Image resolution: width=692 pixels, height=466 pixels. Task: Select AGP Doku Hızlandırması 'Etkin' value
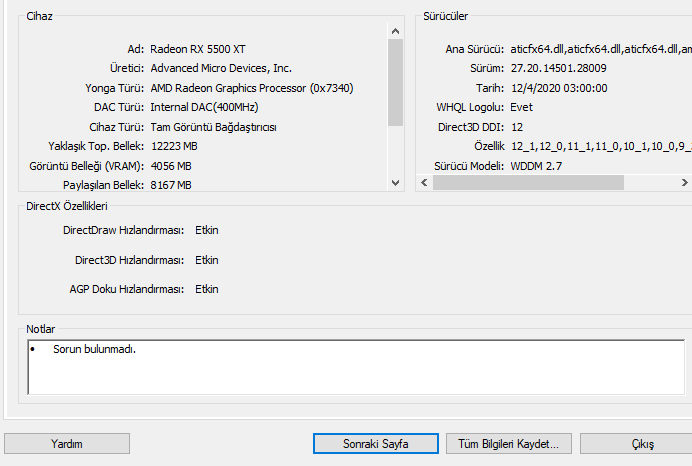click(x=207, y=289)
